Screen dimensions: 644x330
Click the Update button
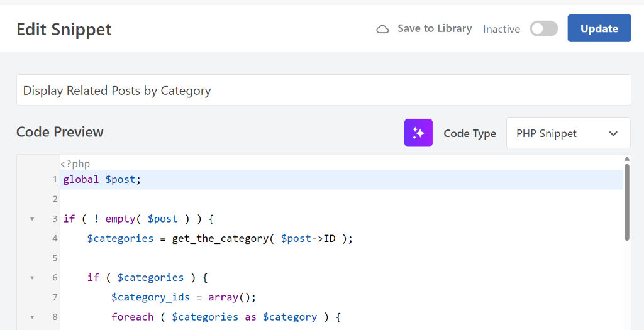[x=599, y=28]
